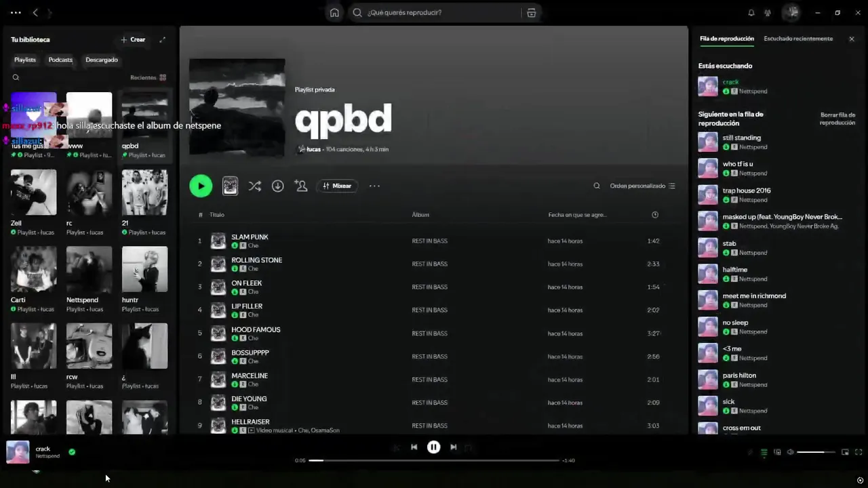This screenshot has width=868, height=488.
Task: Open more options for qpbd playlist
Action: click(x=374, y=186)
